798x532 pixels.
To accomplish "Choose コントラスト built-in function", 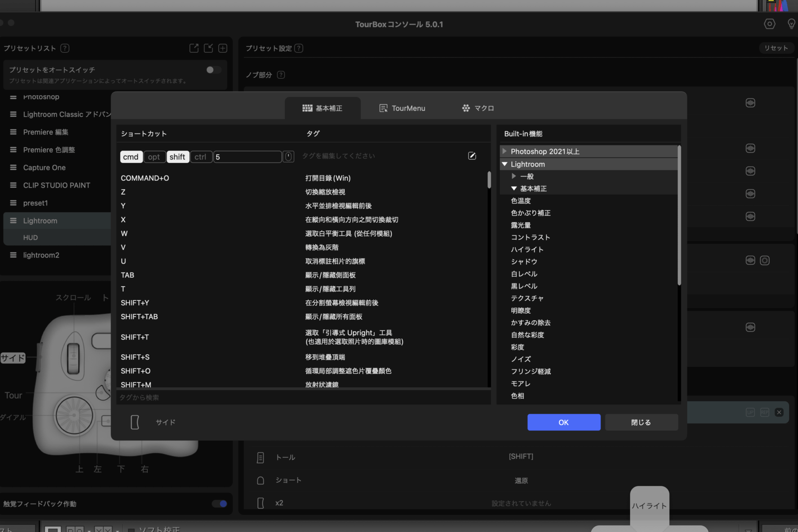I will point(531,237).
